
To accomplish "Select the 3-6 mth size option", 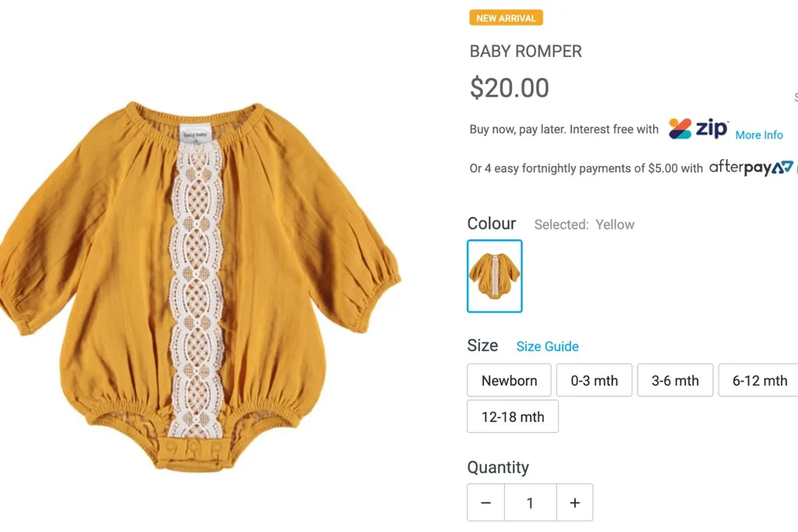I will click(675, 380).
